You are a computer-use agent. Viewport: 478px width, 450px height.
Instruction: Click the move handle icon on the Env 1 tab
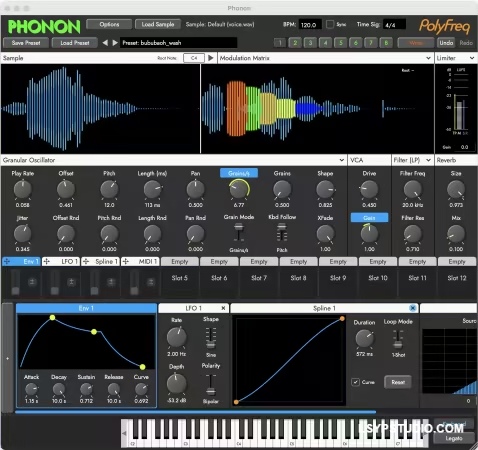7,262
